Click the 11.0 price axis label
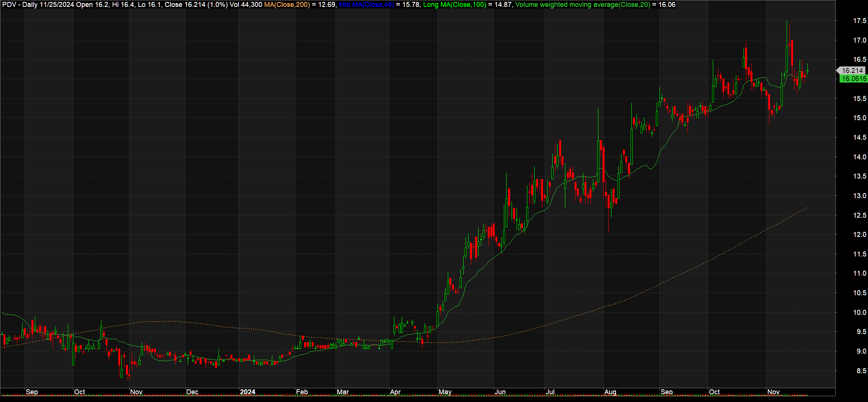868x402 pixels. [860, 274]
